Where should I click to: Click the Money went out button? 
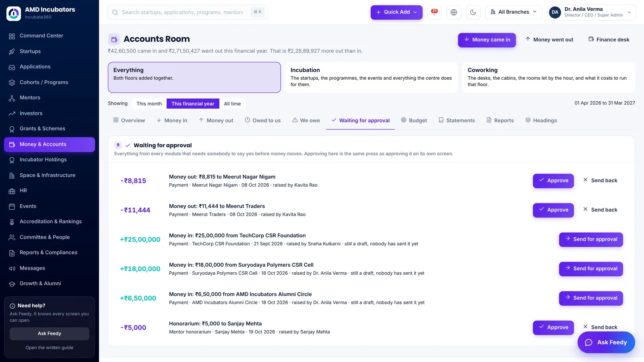(x=549, y=40)
